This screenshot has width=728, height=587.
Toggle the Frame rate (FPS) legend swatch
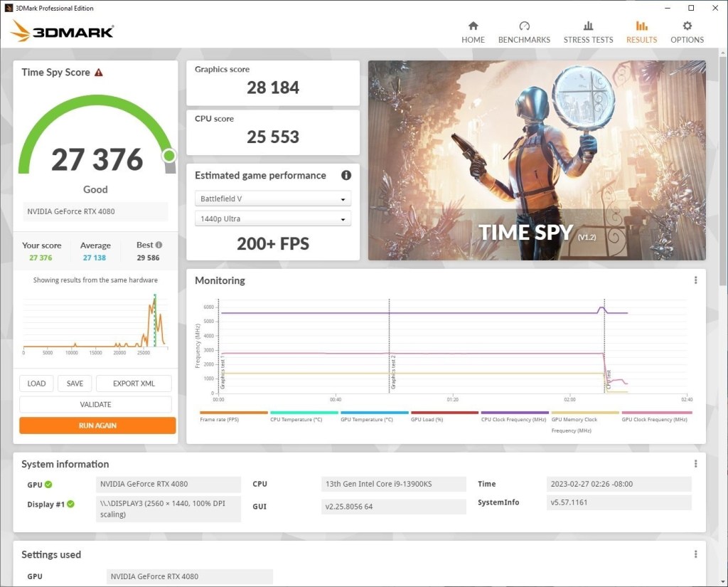pos(234,412)
